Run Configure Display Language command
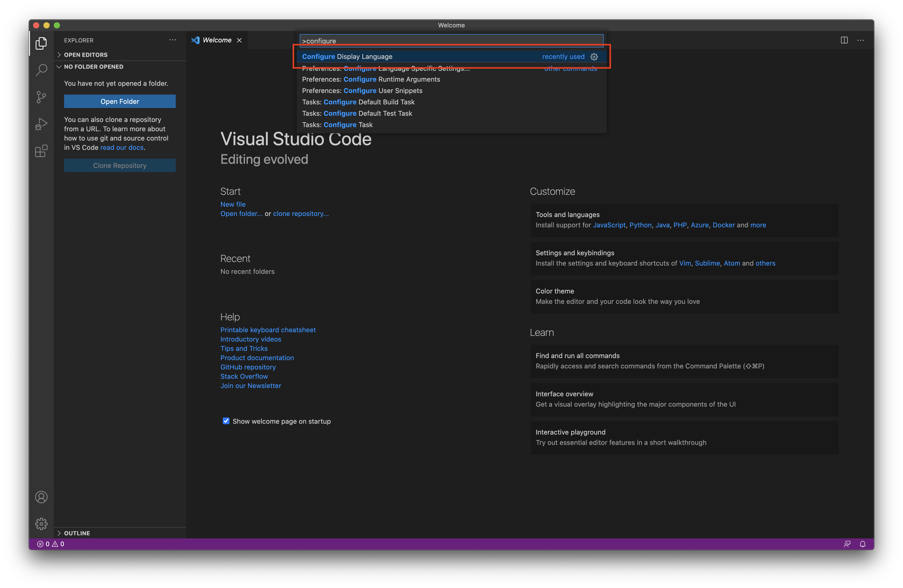The height and width of the screenshot is (588, 903). pos(452,57)
